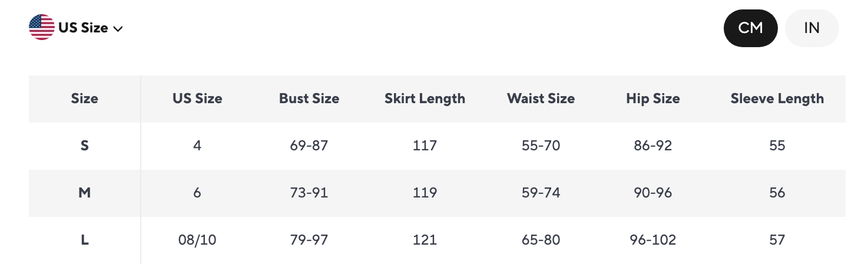Click the Bust Size column header

(x=309, y=98)
